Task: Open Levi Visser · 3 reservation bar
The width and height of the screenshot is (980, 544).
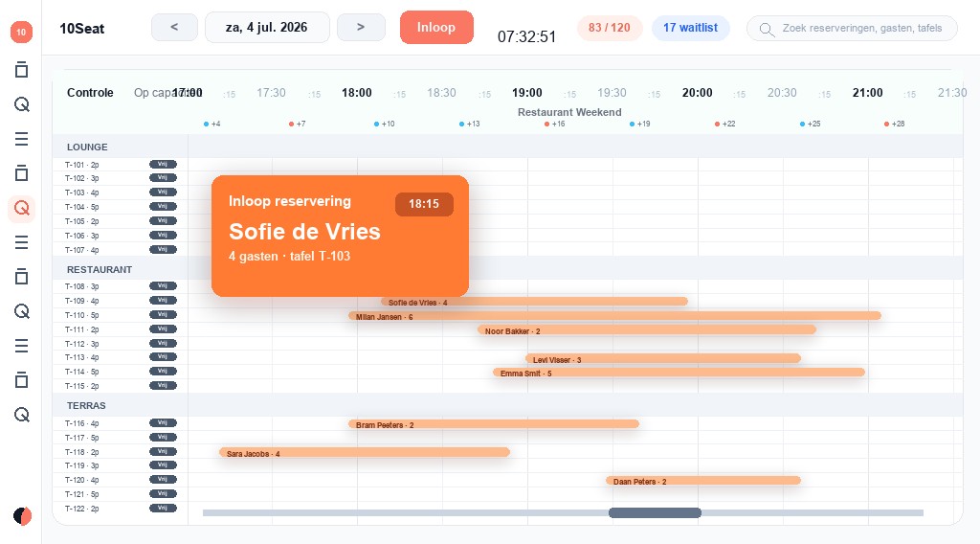Action: click(662, 359)
